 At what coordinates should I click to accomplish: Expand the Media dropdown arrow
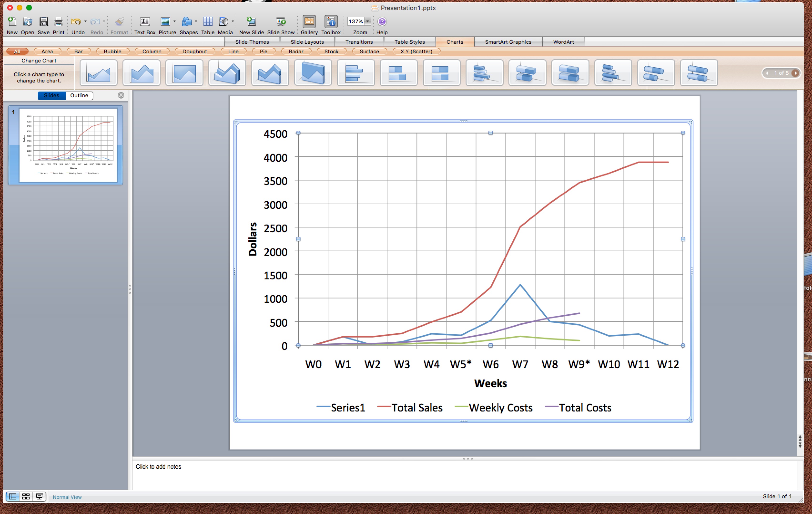pos(233,22)
